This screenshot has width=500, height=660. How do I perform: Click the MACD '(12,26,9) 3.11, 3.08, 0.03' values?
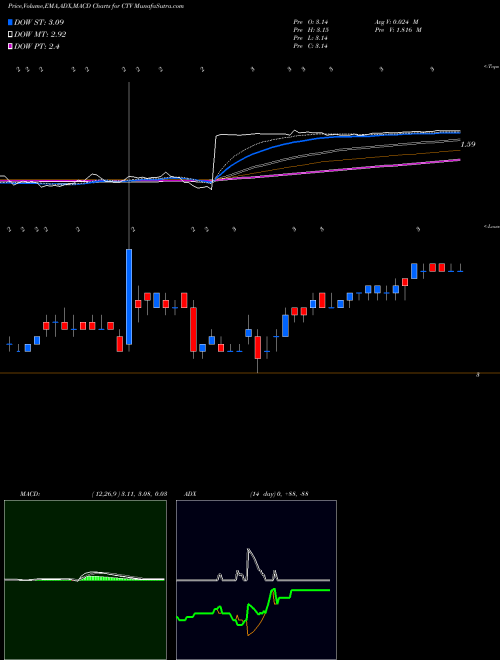pos(130,494)
